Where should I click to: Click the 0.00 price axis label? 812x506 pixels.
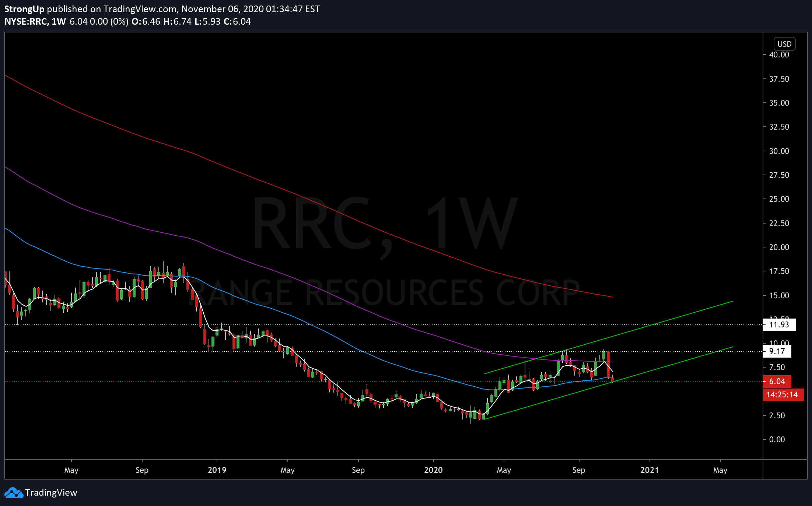[777, 439]
